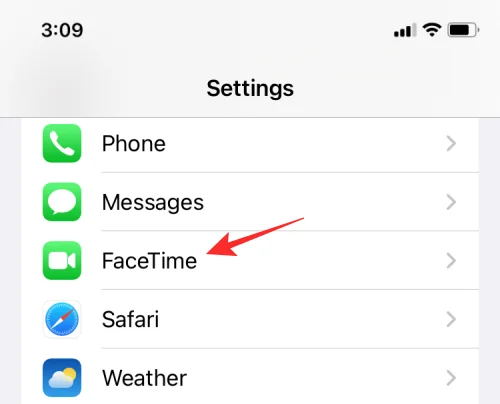Image resolution: width=500 pixels, height=404 pixels.
Task: Tap the Wi-Fi status icon
Action: [432, 30]
